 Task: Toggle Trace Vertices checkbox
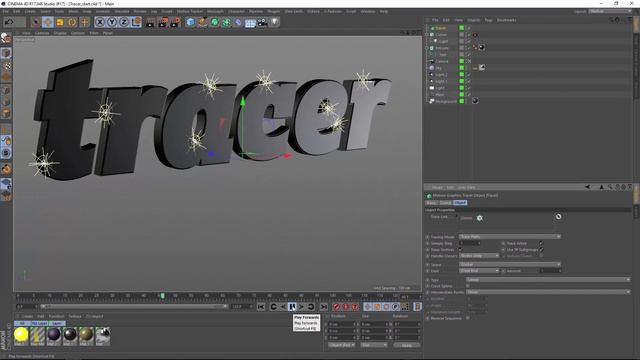460,249
